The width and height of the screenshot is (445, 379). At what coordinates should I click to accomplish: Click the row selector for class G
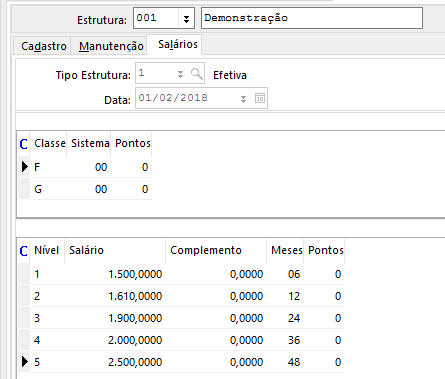tap(24, 189)
